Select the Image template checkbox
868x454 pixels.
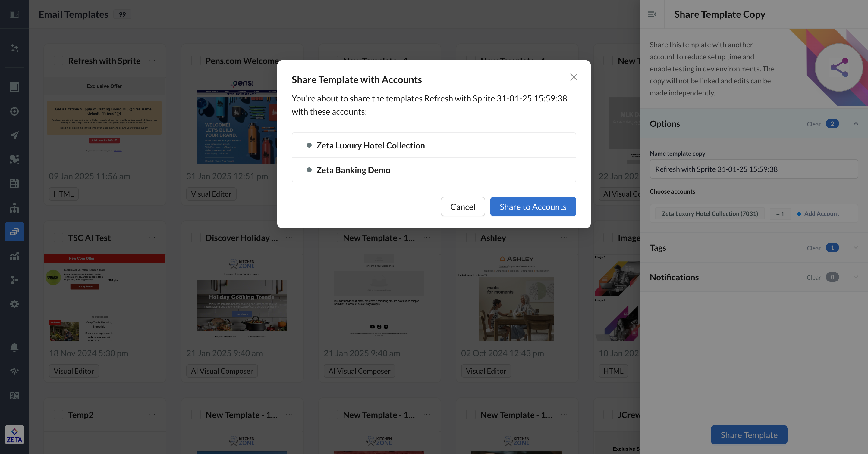pyautogui.click(x=608, y=238)
